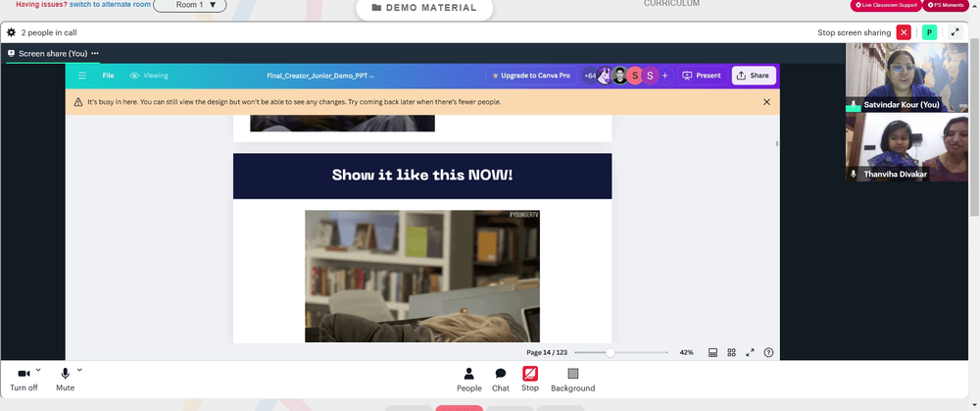Image resolution: width=980 pixels, height=411 pixels.
Task: Open Canva grid view icon
Action: point(731,353)
